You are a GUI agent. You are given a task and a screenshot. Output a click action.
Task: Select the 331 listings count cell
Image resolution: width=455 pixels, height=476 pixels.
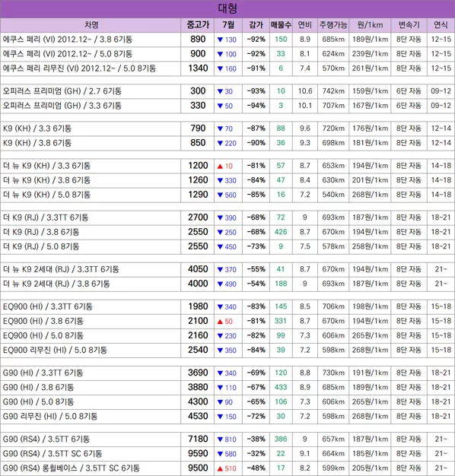pyautogui.click(x=281, y=321)
